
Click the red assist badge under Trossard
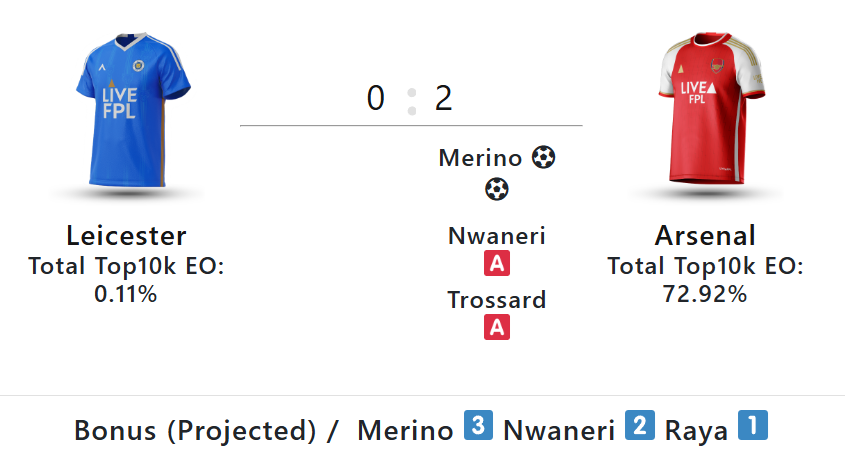tap(497, 328)
